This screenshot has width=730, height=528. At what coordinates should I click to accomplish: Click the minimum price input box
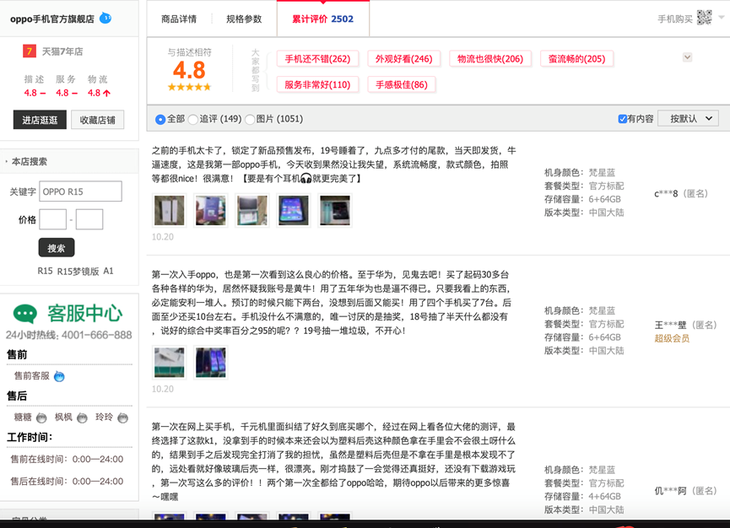coord(53,219)
